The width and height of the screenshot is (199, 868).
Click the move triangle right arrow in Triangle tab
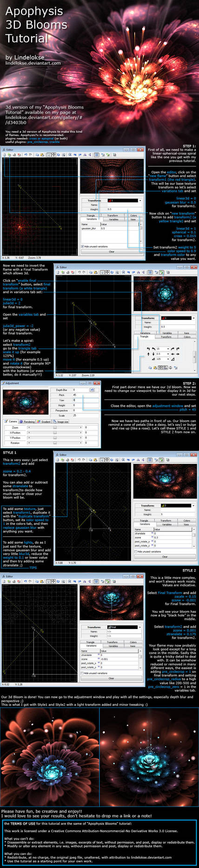[178, 354]
